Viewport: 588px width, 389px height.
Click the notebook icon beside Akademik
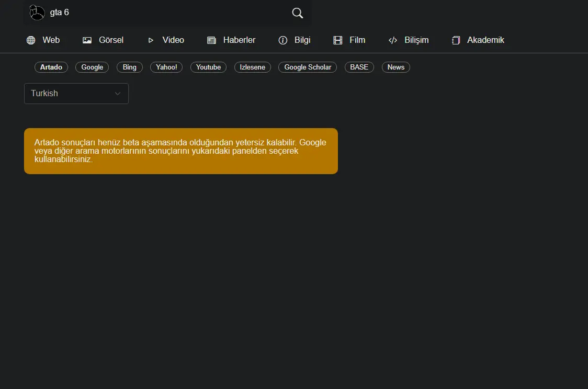pyautogui.click(x=456, y=40)
